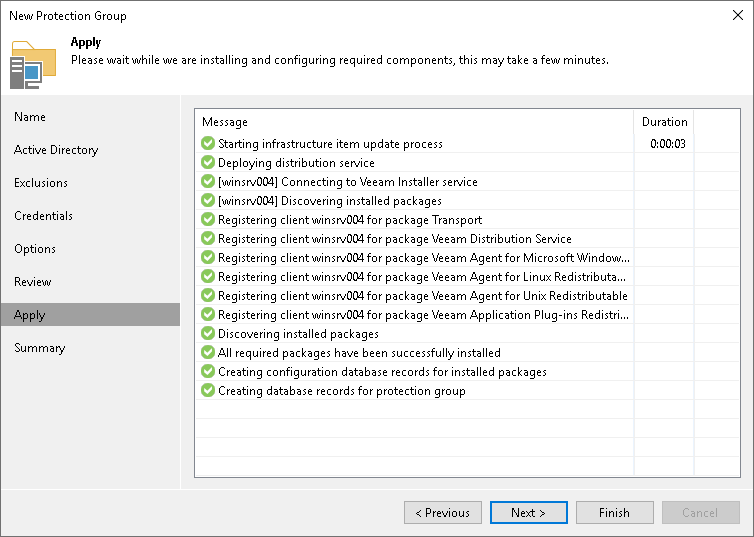The height and width of the screenshot is (537, 754).
Task: Click check icon beside 'Discovering installed packages' without server prefix
Action: click(208, 333)
